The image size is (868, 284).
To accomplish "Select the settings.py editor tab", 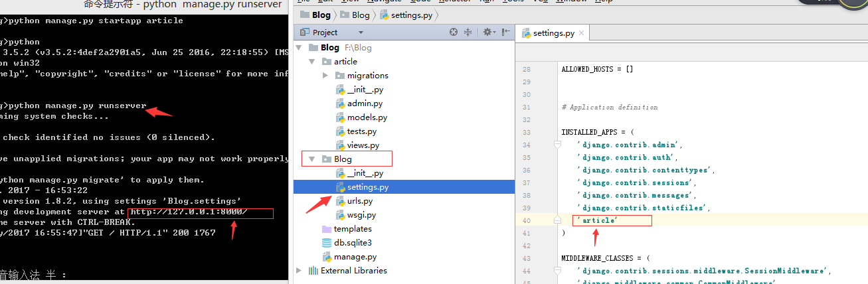I will tap(553, 33).
